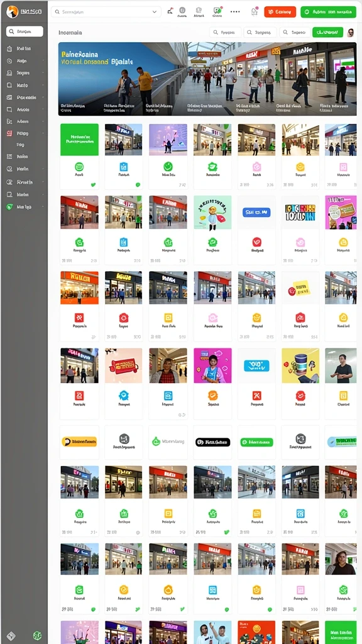Open the hero banner with mall walkway

pos(207,79)
